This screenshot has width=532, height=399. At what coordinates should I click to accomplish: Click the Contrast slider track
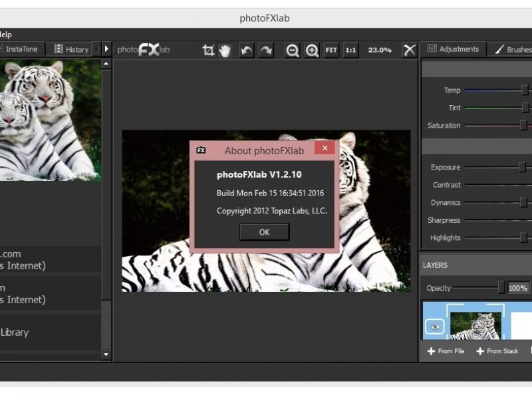498,185
